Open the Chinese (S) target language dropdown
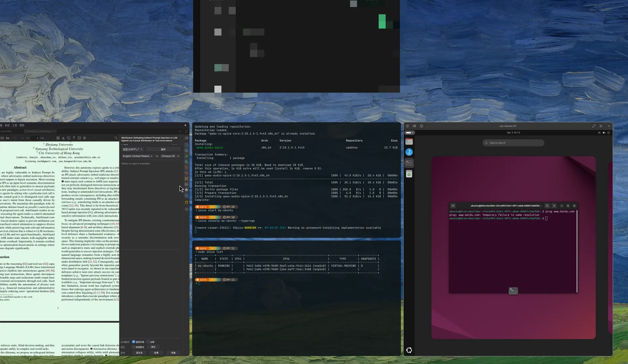The width and height of the screenshot is (628, 364). point(170,156)
